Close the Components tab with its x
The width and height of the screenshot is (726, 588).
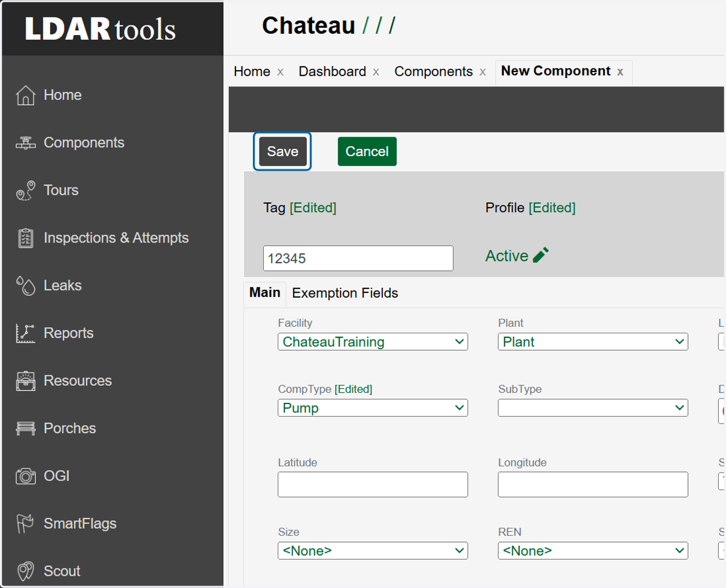click(x=483, y=72)
